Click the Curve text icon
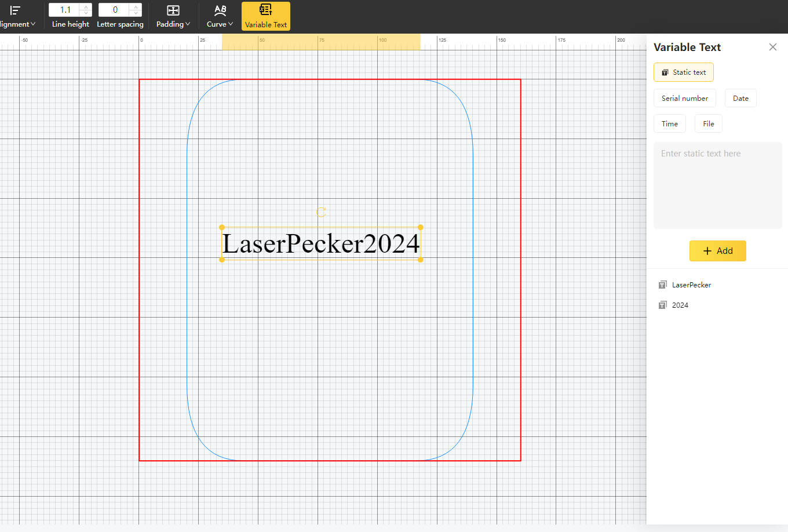The image size is (788, 532). point(220,10)
